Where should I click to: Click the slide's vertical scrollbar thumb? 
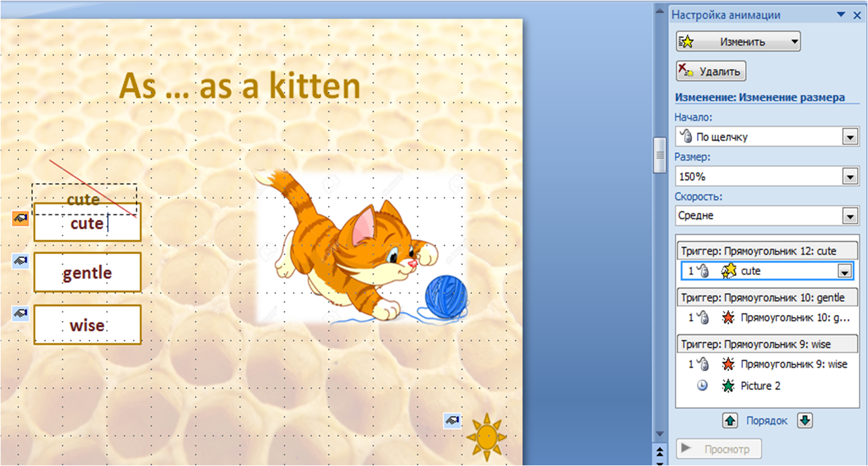click(x=659, y=155)
